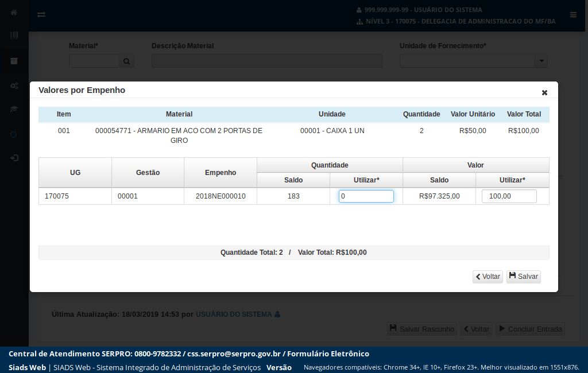Screen dimensions: 588x373
Task: Click the Empenho column header
Action: [x=220, y=173]
